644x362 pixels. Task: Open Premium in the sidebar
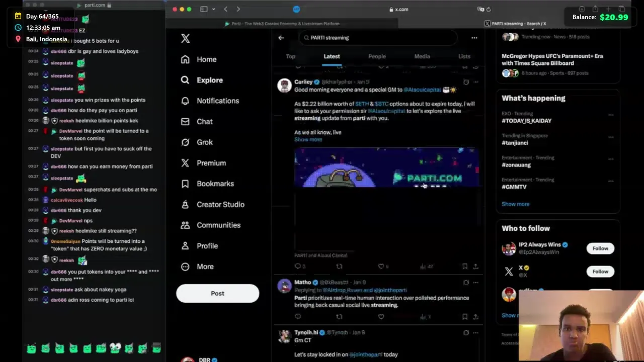pyautogui.click(x=203, y=163)
